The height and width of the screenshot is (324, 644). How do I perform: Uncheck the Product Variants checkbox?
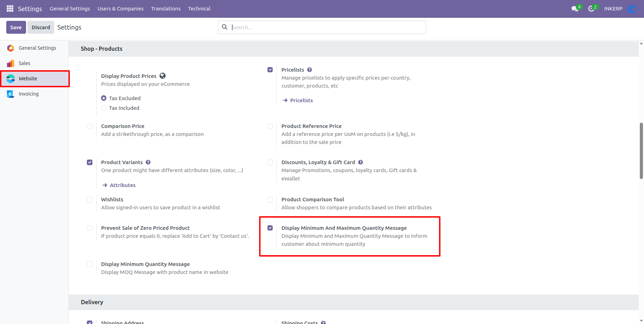click(90, 162)
